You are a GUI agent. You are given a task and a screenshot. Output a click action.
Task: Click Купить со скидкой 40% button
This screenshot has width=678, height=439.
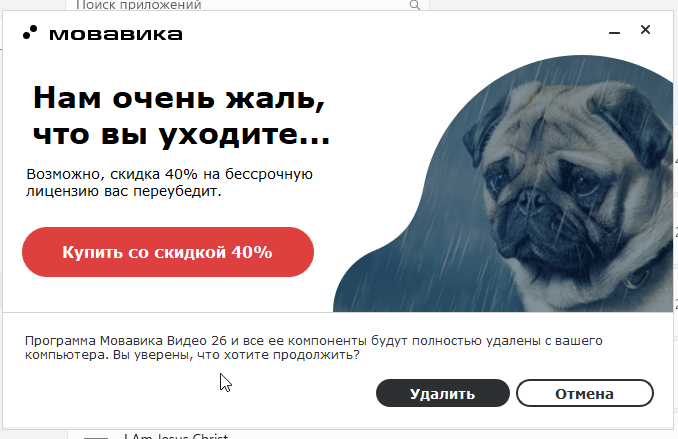[168, 252]
